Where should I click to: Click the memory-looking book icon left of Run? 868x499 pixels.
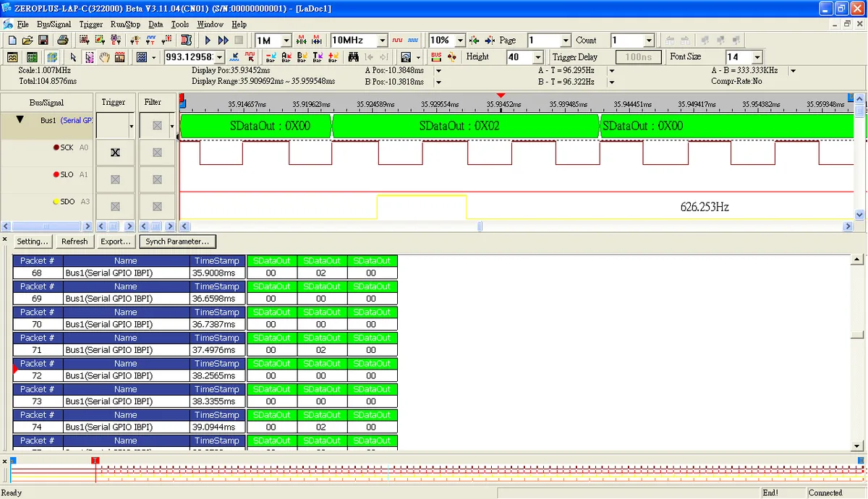[x=186, y=40]
